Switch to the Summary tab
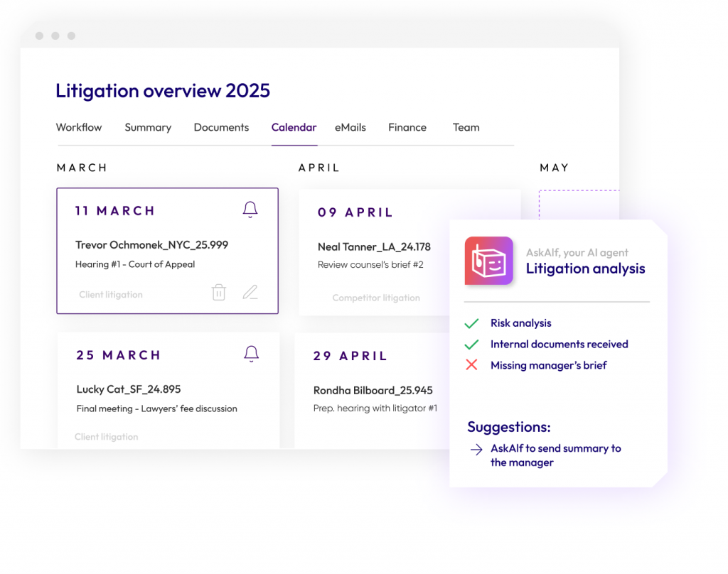 coord(148,127)
